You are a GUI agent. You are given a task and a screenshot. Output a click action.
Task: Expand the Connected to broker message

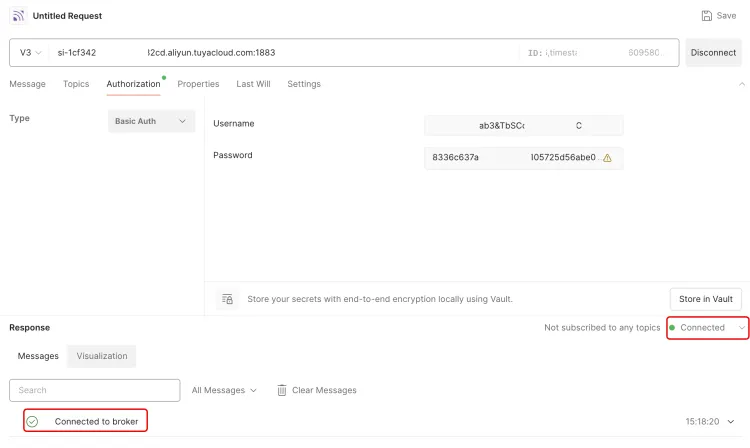(x=731, y=422)
